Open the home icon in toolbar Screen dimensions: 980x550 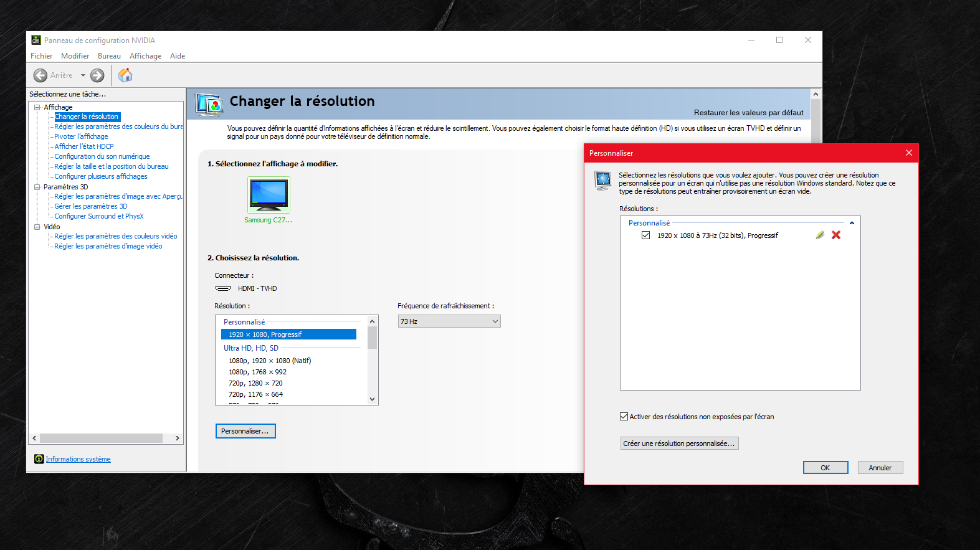[x=125, y=75]
